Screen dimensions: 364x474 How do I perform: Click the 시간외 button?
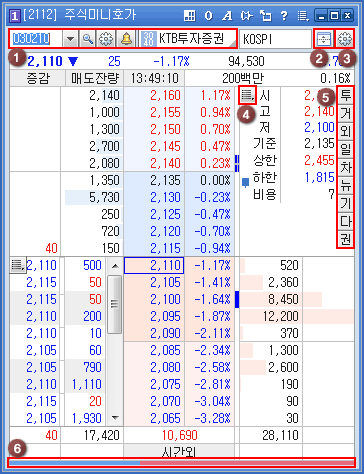coord(179,451)
